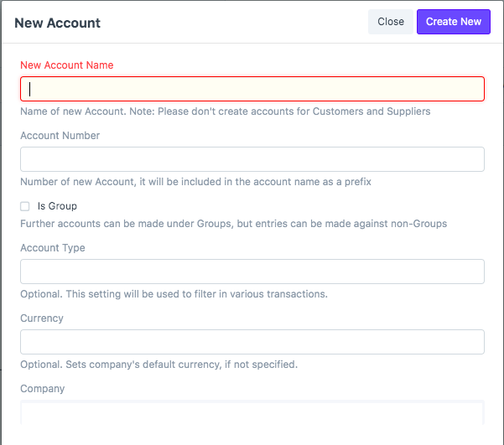The image size is (504, 445).
Task: Click the Account Type label
Action: (53, 248)
